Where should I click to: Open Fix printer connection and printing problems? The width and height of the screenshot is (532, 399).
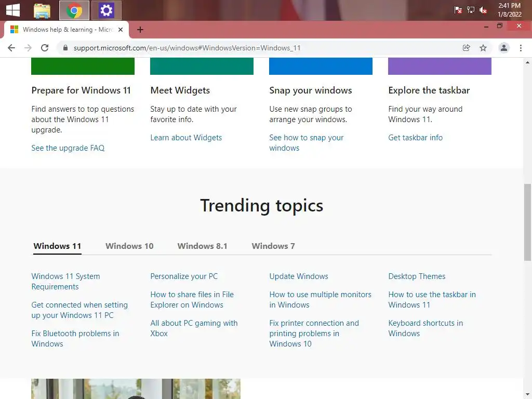(x=314, y=333)
